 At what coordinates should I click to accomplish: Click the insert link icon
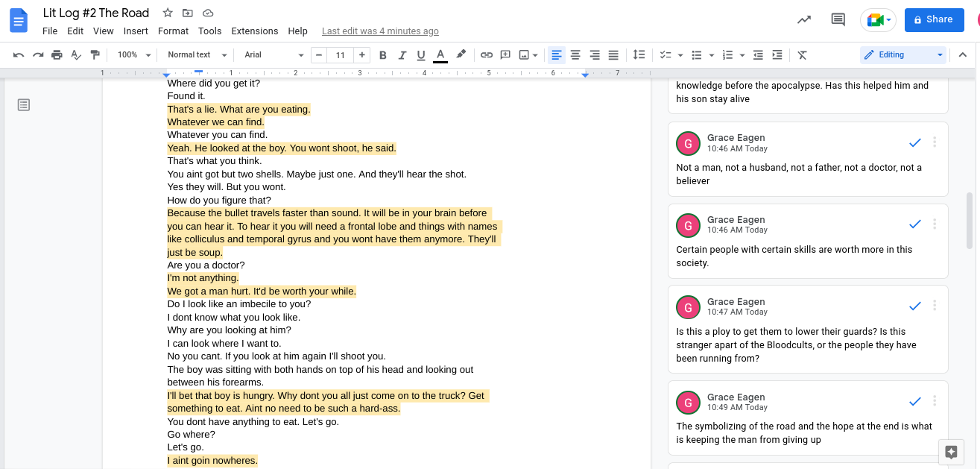click(x=486, y=55)
